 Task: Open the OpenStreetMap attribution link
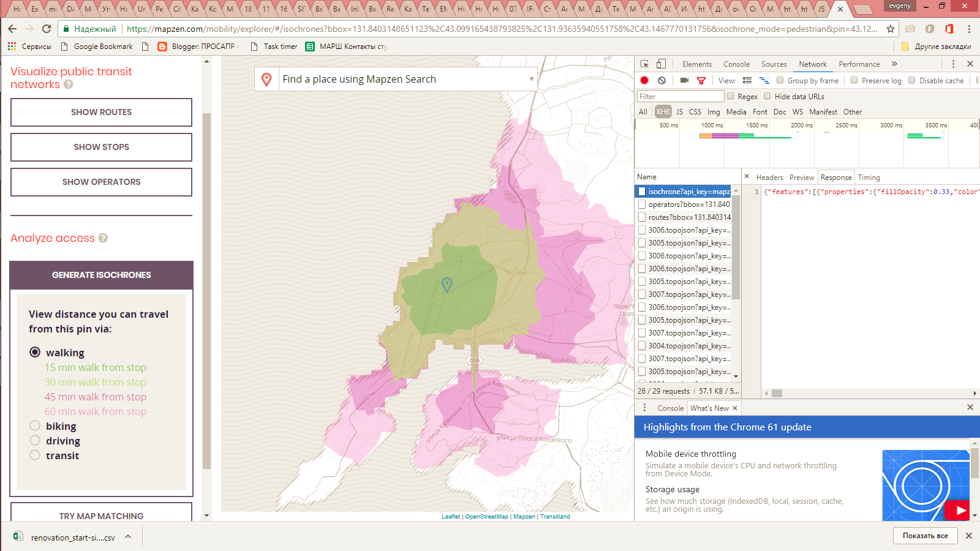(487, 517)
